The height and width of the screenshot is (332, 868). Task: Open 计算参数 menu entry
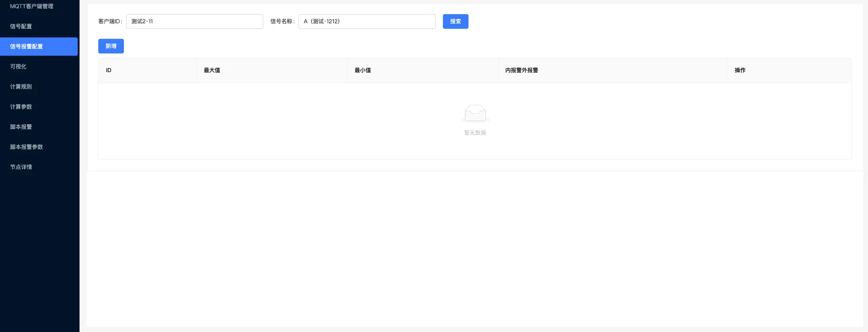pyautogui.click(x=21, y=107)
